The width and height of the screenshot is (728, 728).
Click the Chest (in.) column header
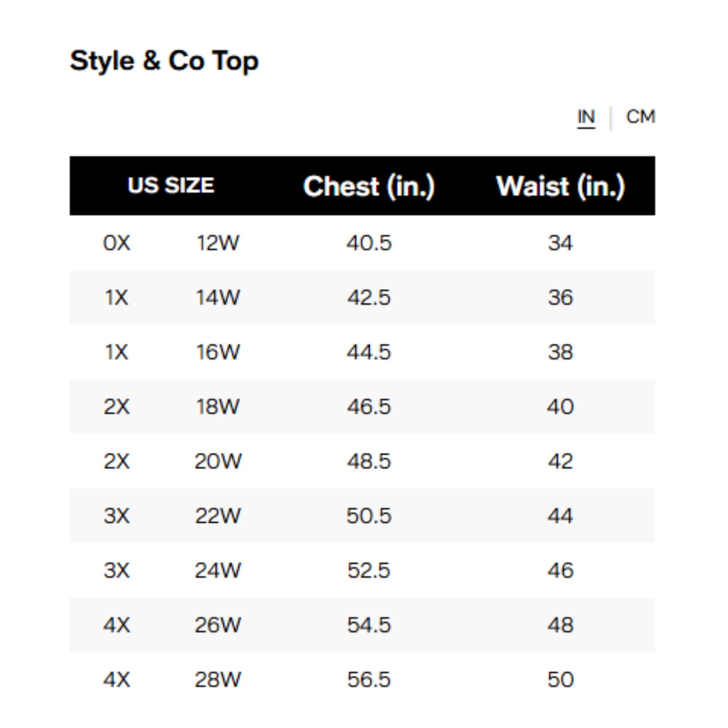tap(369, 186)
